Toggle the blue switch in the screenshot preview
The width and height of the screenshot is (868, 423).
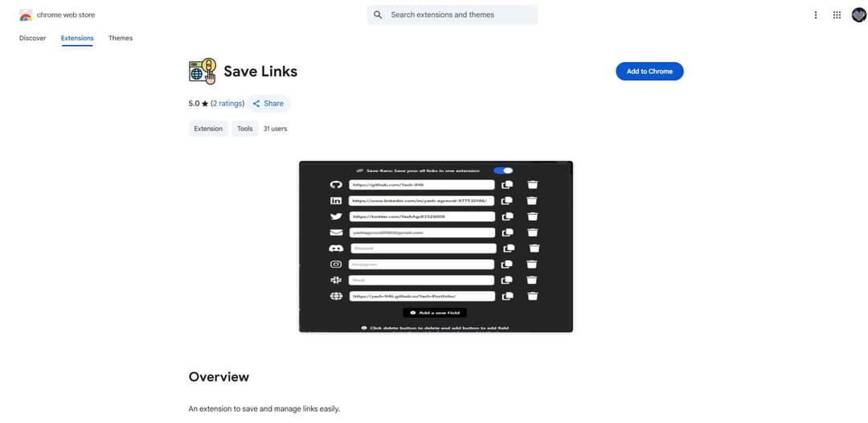coord(504,170)
